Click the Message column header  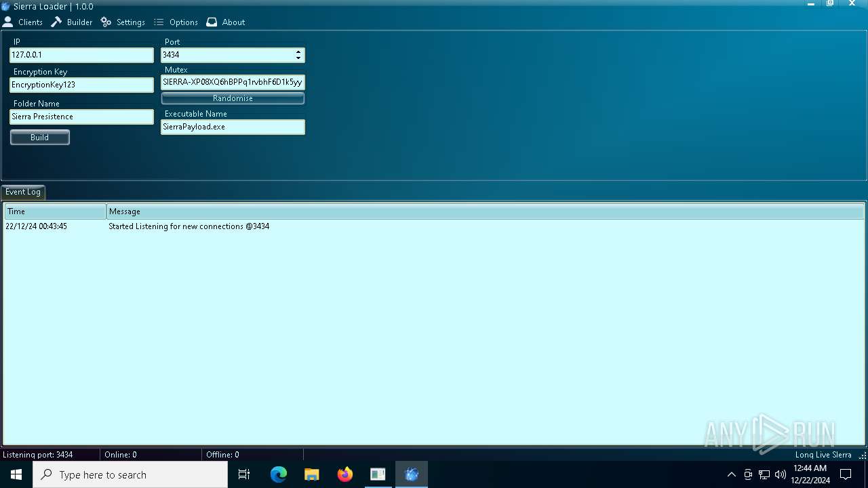point(485,211)
